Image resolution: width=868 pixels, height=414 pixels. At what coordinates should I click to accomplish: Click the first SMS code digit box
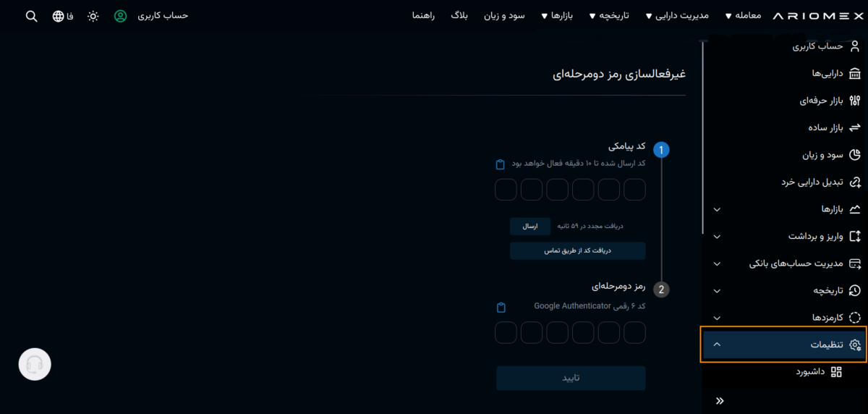click(634, 190)
